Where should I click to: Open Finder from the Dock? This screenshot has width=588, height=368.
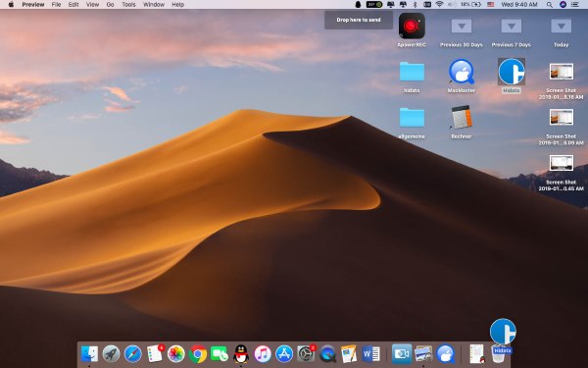point(89,353)
